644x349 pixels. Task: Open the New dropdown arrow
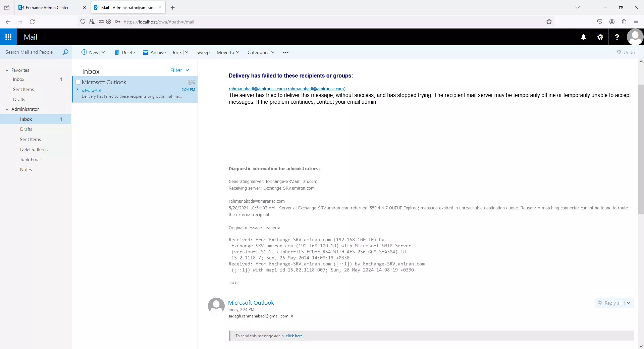point(103,52)
